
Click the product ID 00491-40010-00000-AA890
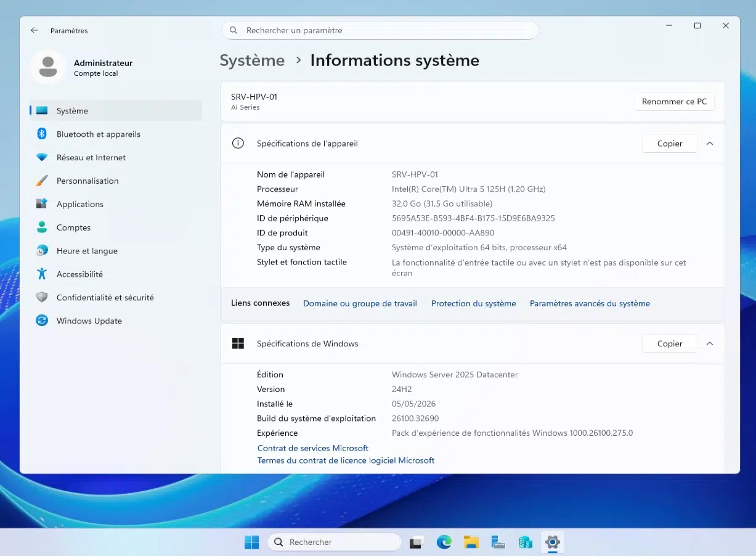pos(443,233)
